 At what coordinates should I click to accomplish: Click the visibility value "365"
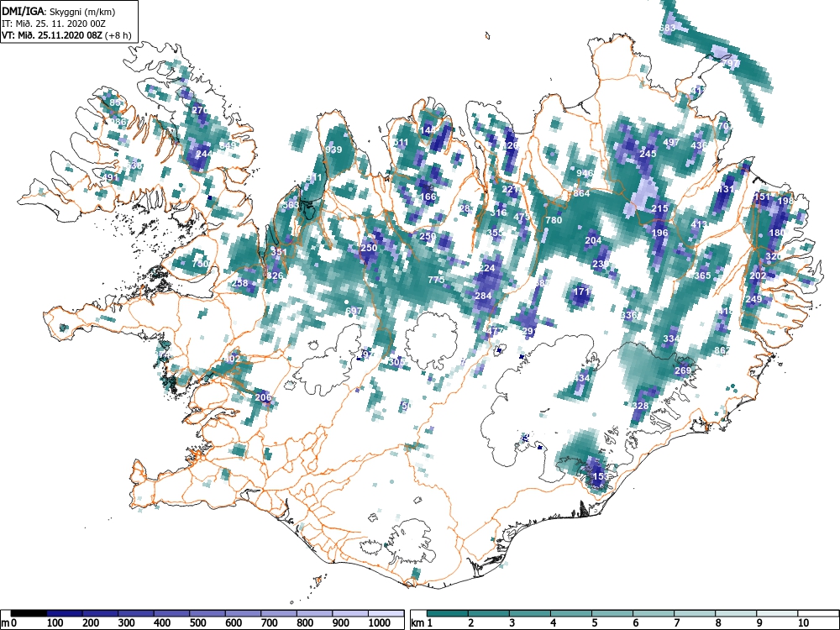click(701, 276)
